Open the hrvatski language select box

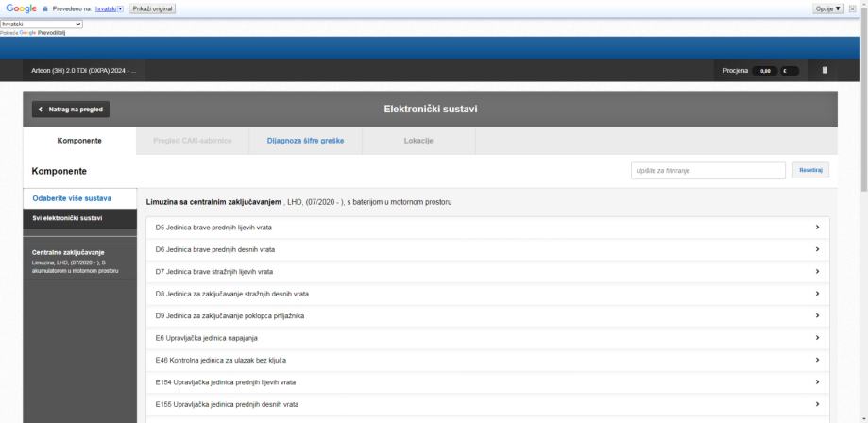42,25
